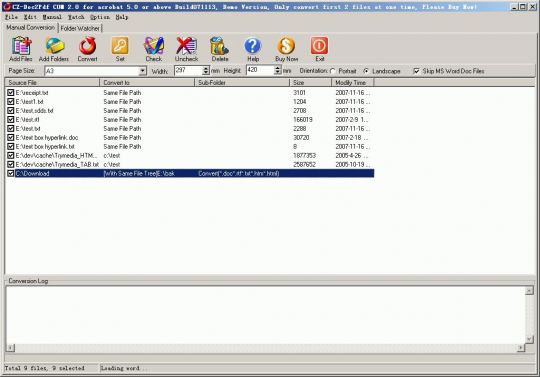Open the Help menu
Screen dimensions: 540x377
pos(122,17)
